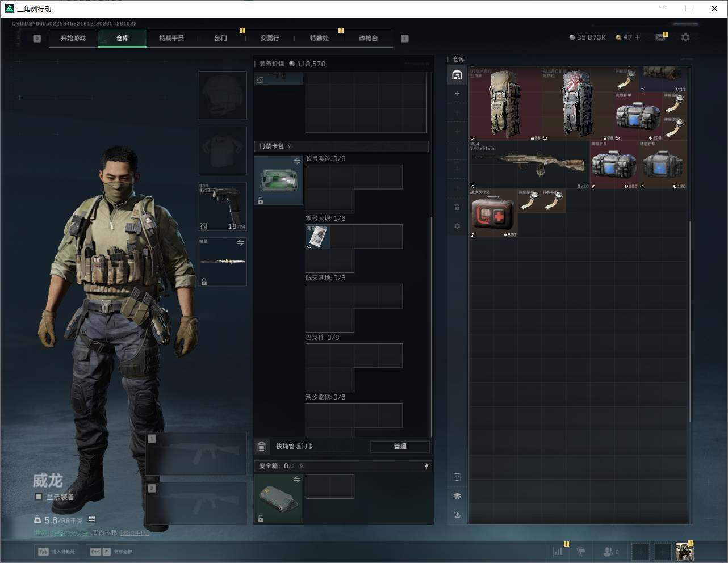Select the main warehouse storage icon

point(457,75)
